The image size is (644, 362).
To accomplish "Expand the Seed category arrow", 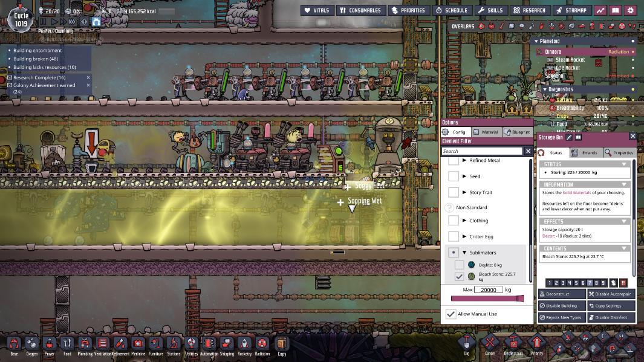I will click(464, 176).
